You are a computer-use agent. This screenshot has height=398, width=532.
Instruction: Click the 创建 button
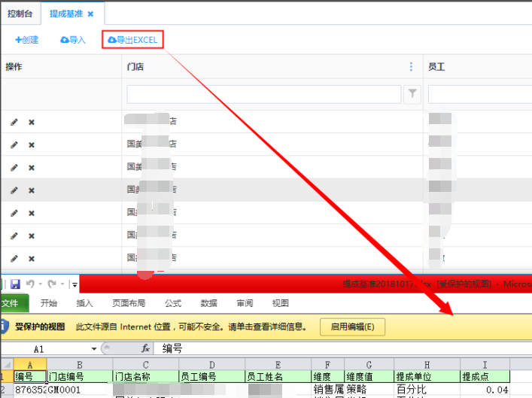pos(26,40)
